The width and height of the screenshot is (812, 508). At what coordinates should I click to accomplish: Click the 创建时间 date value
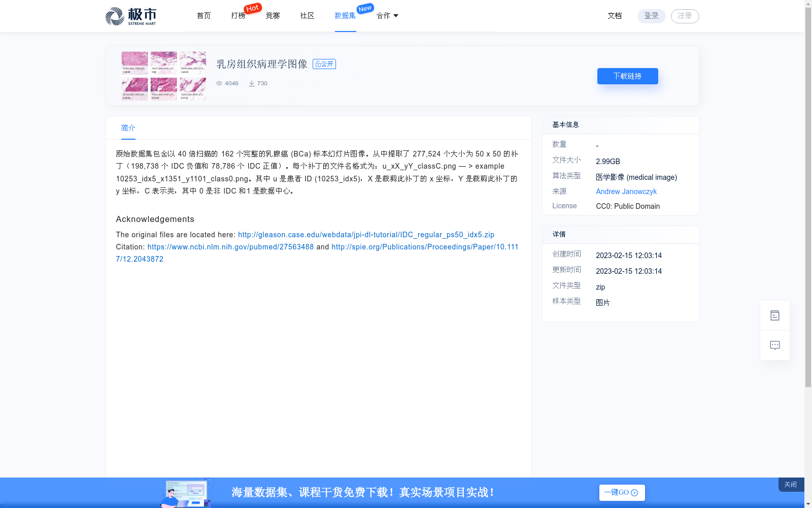click(x=629, y=256)
